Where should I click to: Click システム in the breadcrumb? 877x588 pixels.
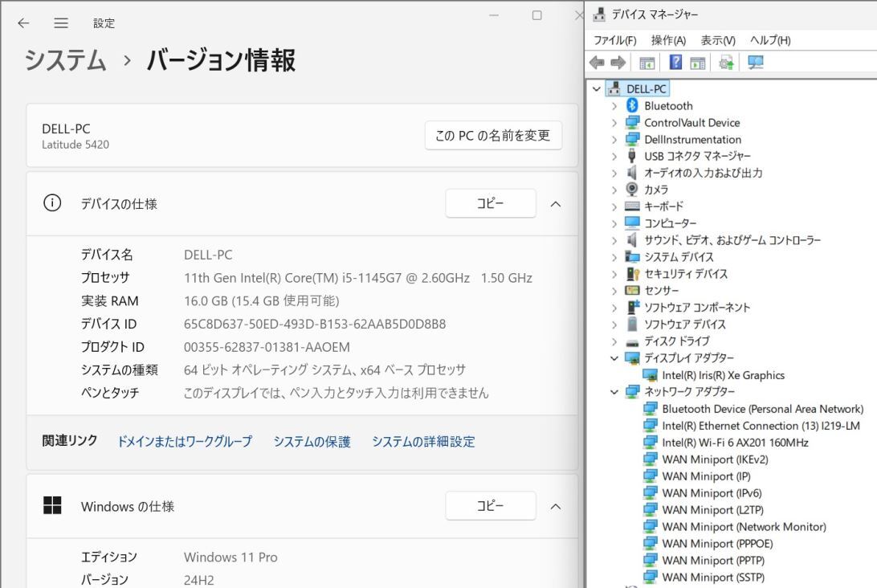point(65,60)
